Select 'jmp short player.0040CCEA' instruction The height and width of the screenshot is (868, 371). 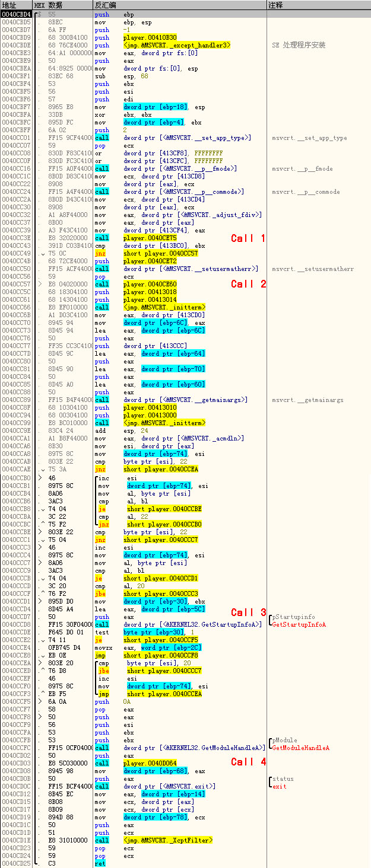[150, 694]
